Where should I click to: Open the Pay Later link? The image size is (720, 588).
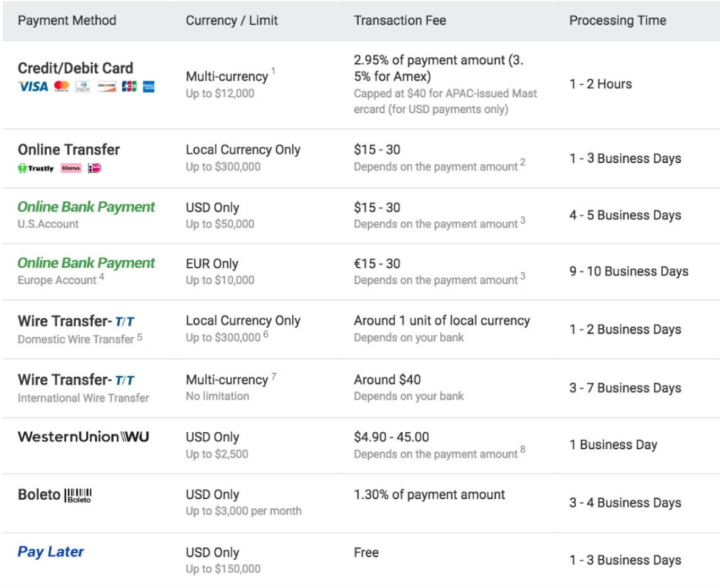pos(51,551)
